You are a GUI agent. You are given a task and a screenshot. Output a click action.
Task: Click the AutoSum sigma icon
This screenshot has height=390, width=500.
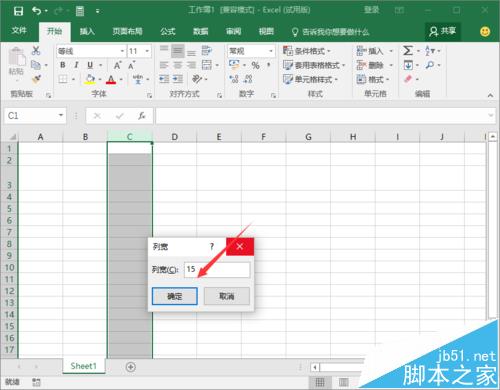408,51
